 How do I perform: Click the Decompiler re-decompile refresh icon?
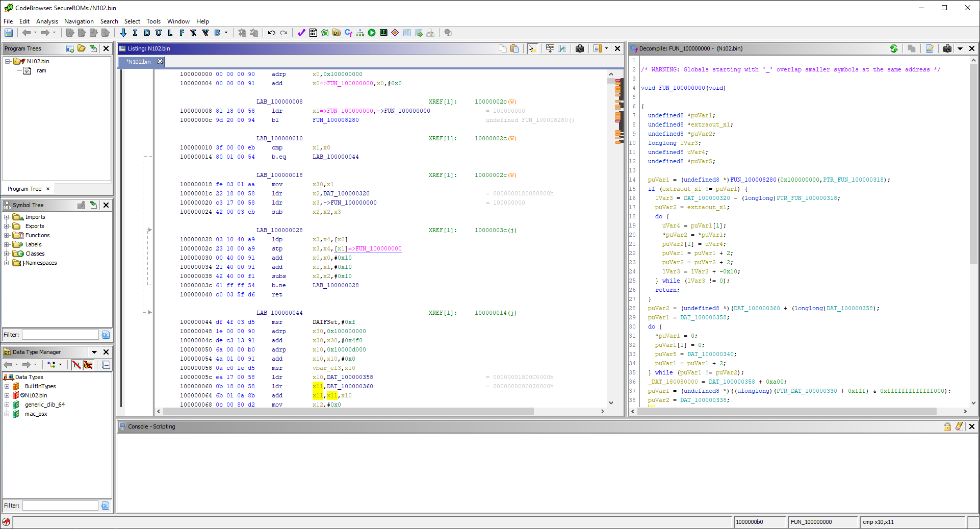[x=893, y=48]
